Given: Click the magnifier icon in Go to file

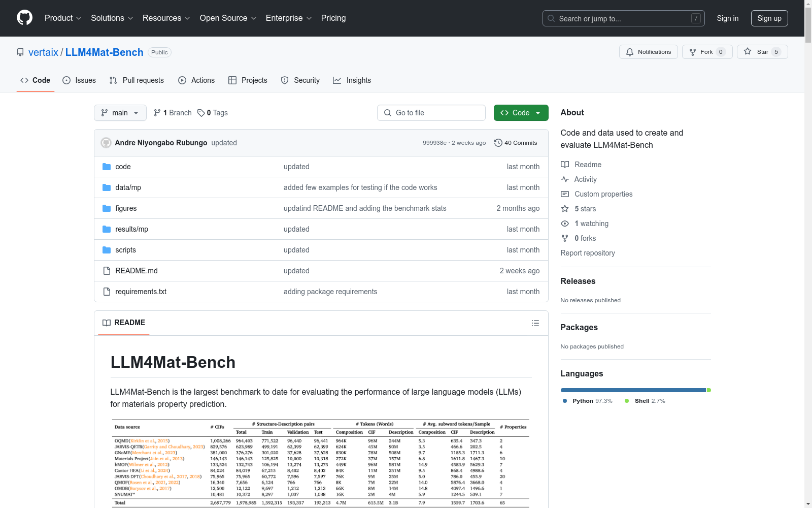Looking at the screenshot, I should [x=388, y=113].
